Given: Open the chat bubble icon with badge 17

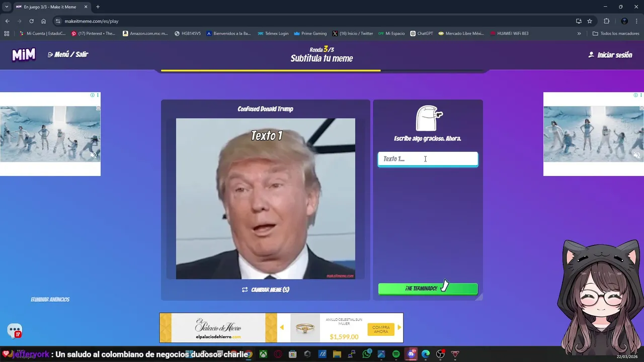Looking at the screenshot, I should point(15,331).
